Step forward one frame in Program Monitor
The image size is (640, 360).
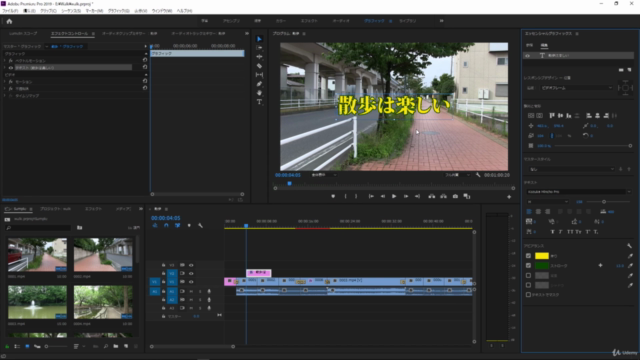(x=406, y=196)
